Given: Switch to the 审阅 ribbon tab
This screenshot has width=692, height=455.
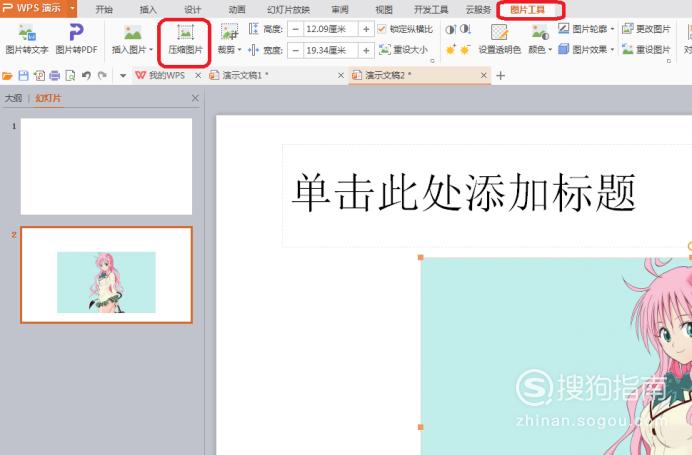Looking at the screenshot, I should coord(340,9).
